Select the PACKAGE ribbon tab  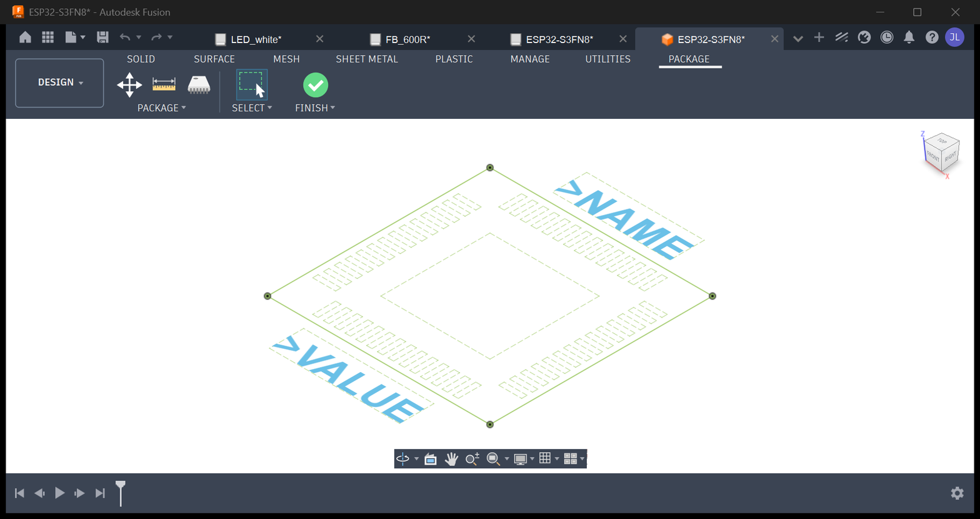[689, 59]
